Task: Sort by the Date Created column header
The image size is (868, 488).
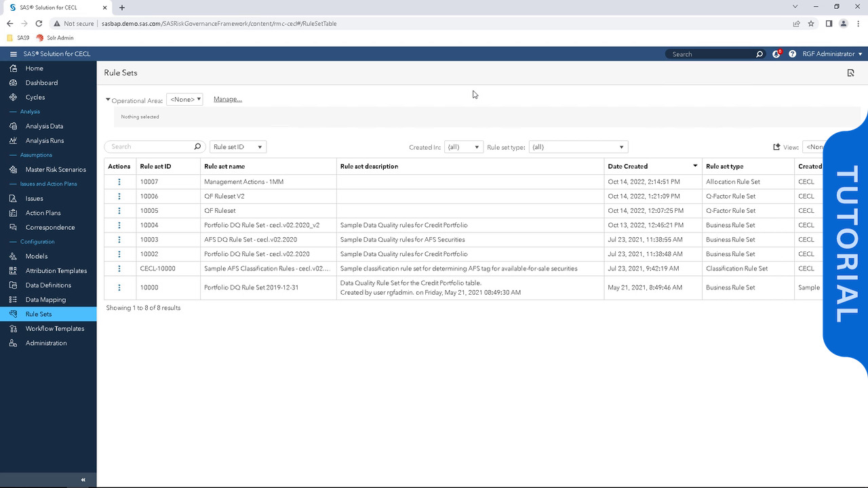Action: tap(627, 166)
